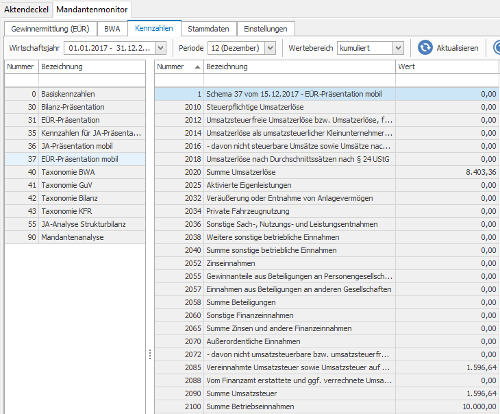Click row 2085 Vereinnahmte Umsatzsteuer
Image resolution: width=500 pixels, height=414 pixels.
[327, 367]
